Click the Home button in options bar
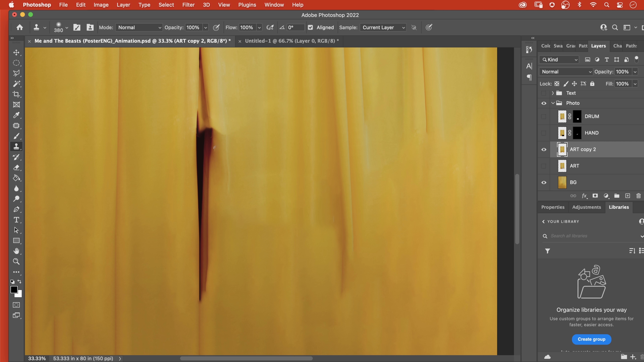This screenshot has width=644, height=362. pos(19,27)
